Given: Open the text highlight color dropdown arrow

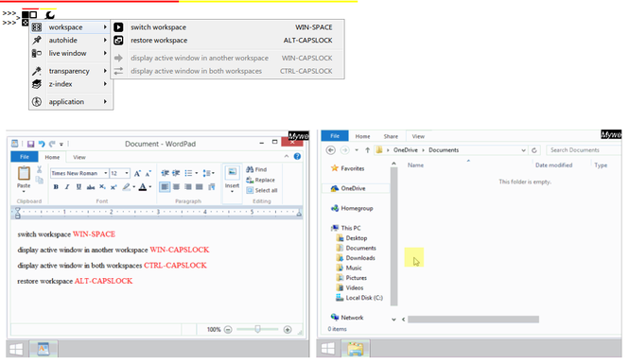Looking at the screenshot, I should tap(134, 187).
